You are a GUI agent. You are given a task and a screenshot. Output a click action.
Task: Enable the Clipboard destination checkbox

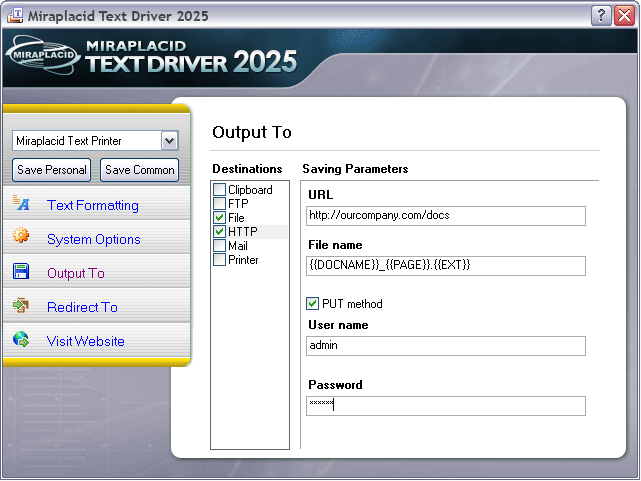pos(220,190)
